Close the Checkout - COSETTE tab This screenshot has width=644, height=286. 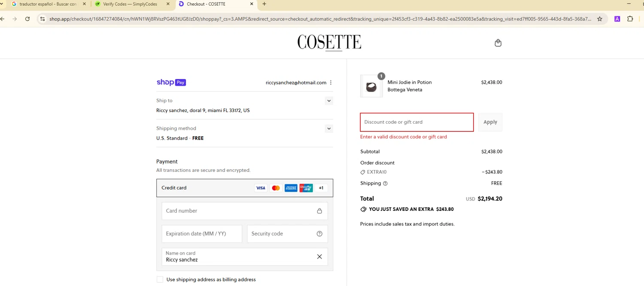pyautogui.click(x=252, y=4)
